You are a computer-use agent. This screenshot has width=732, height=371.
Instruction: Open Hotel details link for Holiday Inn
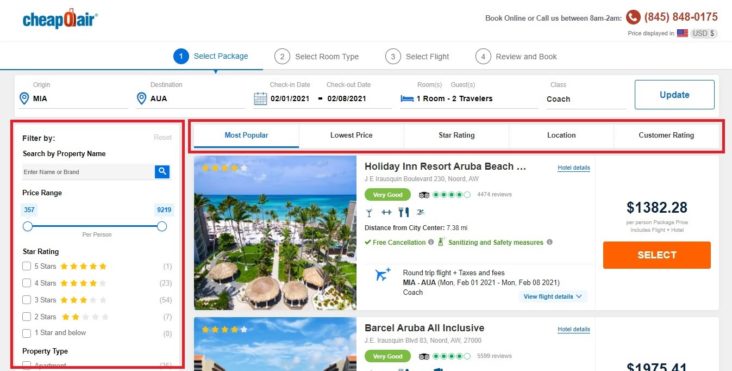(x=574, y=168)
